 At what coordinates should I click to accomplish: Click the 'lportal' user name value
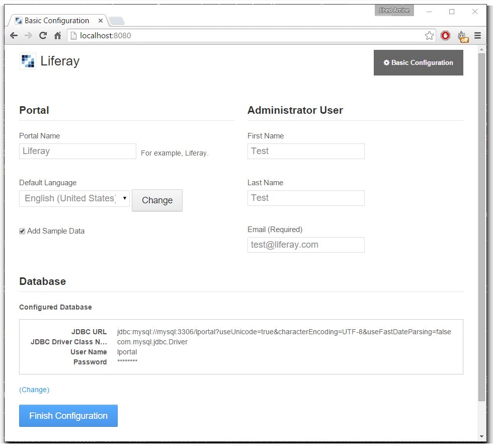tap(127, 352)
